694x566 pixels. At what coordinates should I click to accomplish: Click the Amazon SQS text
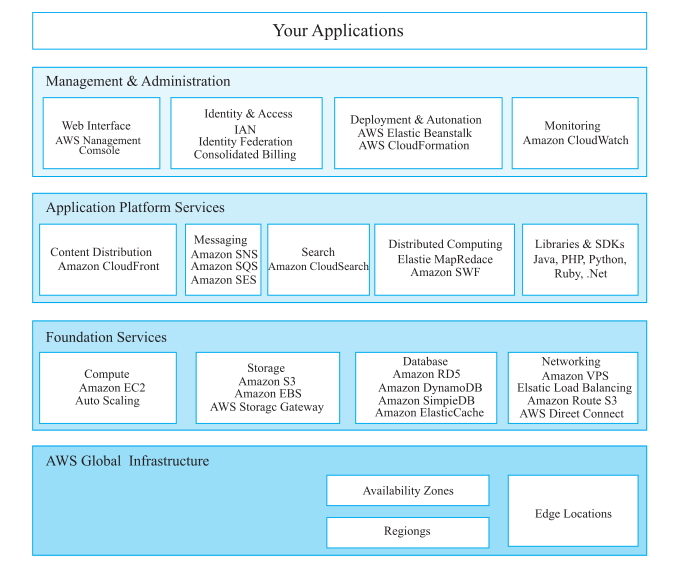click(x=224, y=267)
